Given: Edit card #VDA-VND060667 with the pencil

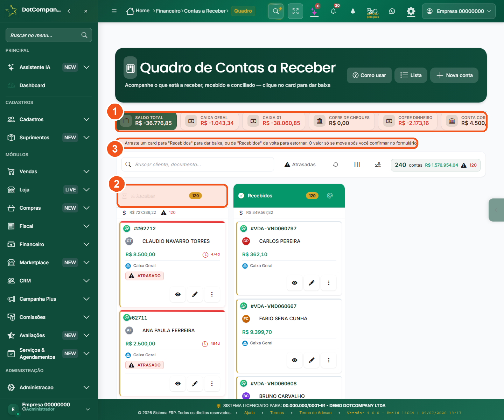Looking at the screenshot, I should click(x=311, y=360).
